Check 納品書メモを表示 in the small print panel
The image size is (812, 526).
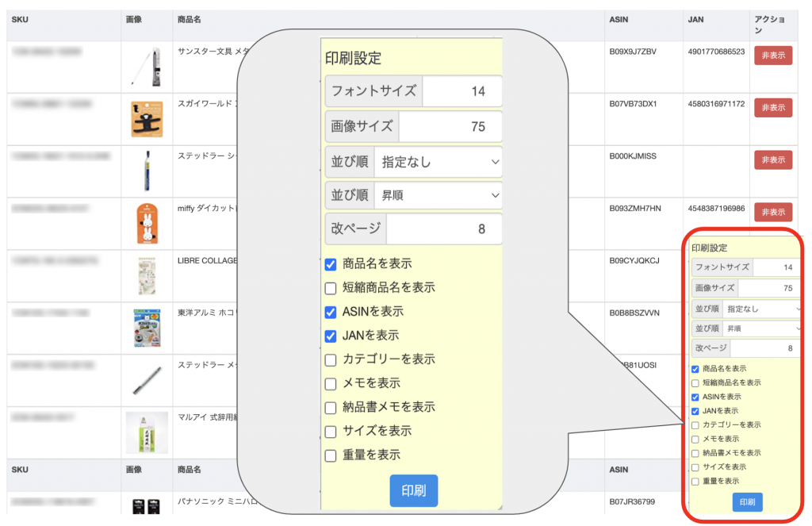click(x=695, y=453)
